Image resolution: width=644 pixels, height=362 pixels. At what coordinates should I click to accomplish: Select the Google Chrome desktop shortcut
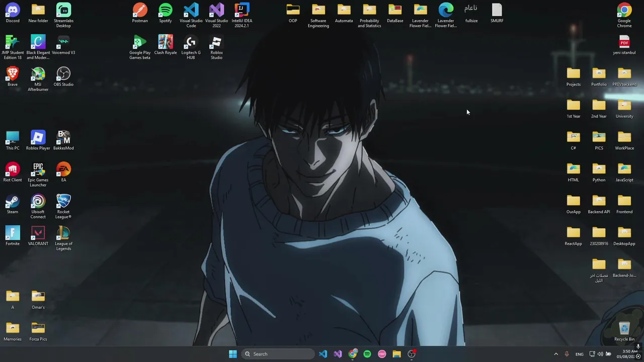[624, 15]
